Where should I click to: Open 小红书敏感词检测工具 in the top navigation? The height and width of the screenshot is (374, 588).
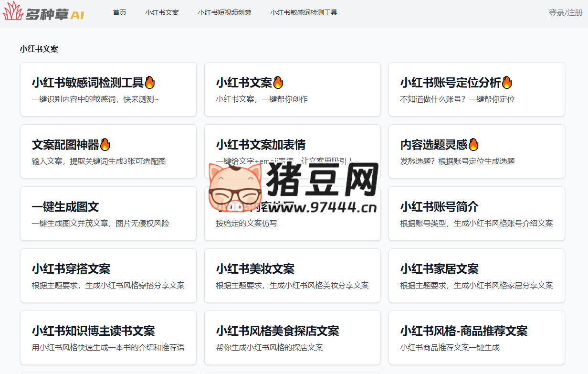point(304,12)
